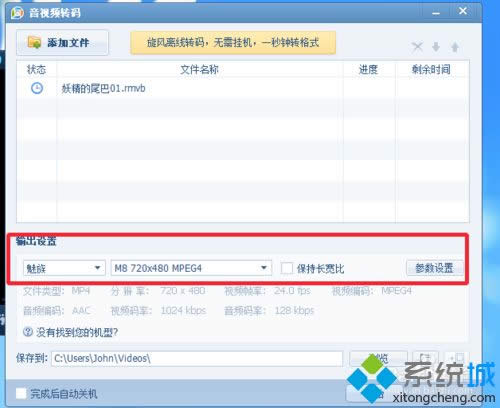
Task: Click the move up arrow icon
Action: coord(455,47)
